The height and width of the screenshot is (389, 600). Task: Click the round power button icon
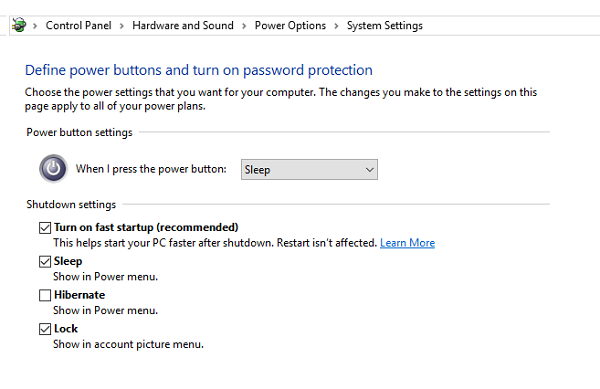tap(54, 168)
